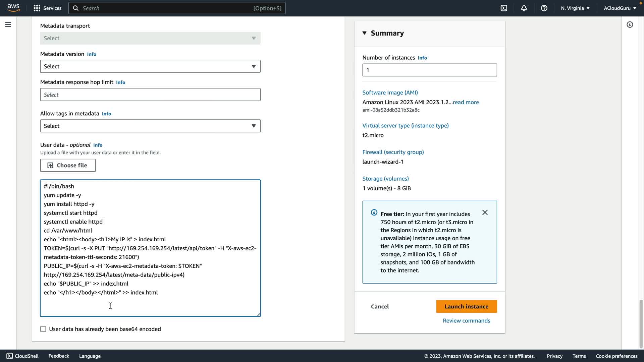
Task: Click the Number of instances field
Action: pyautogui.click(x=429, y=70)
